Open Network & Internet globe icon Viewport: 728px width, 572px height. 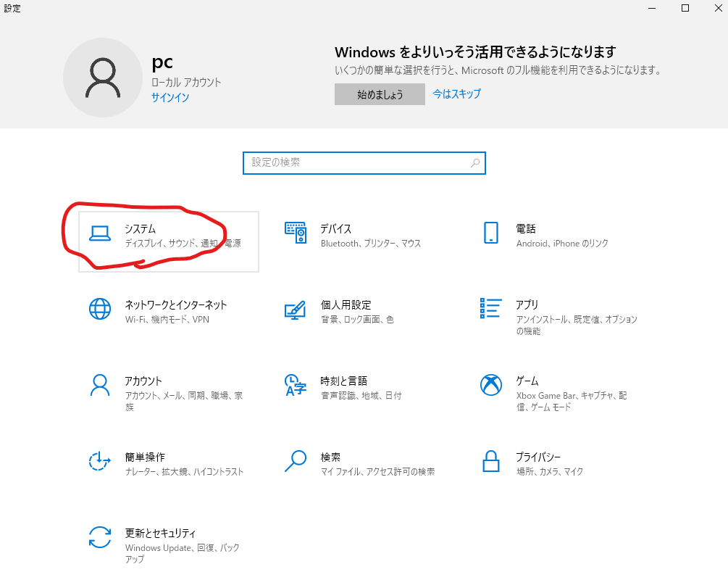[x=99, y=309]
